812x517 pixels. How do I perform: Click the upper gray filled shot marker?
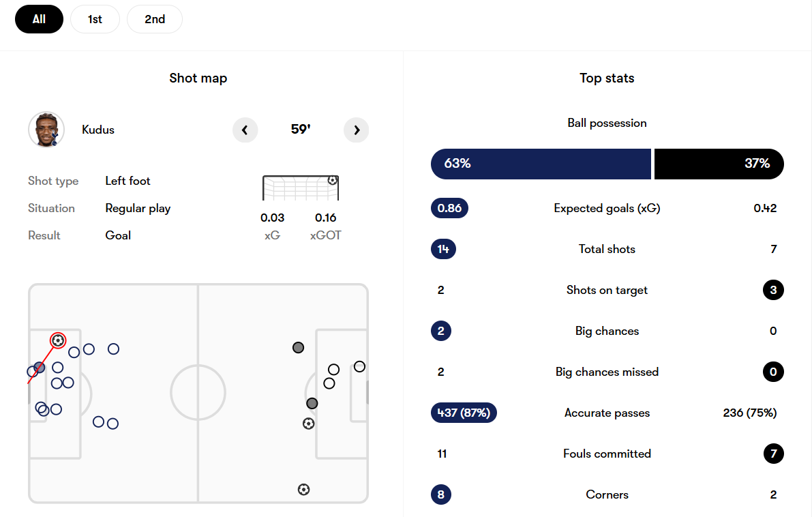point(298,348)
